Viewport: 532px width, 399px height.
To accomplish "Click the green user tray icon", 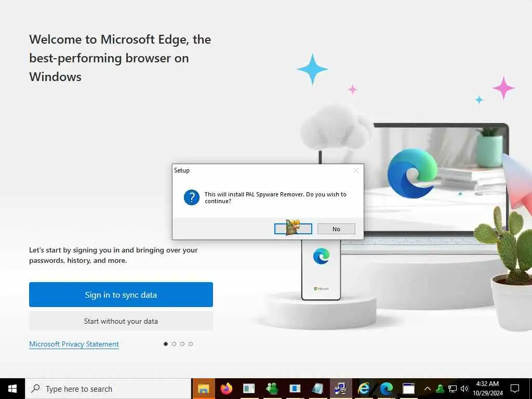I will tap(440, 389).
